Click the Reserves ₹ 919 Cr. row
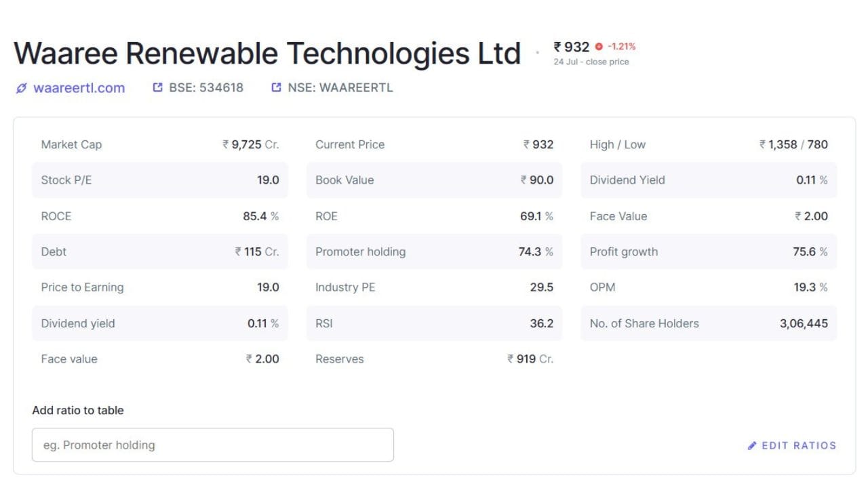Viewport: 868px width, 488px height. coord(434,359)
